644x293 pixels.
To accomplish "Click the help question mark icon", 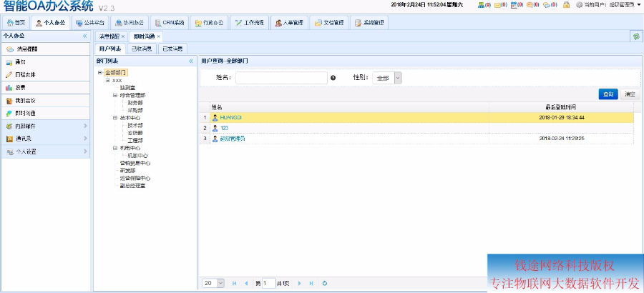I will 333,78.
